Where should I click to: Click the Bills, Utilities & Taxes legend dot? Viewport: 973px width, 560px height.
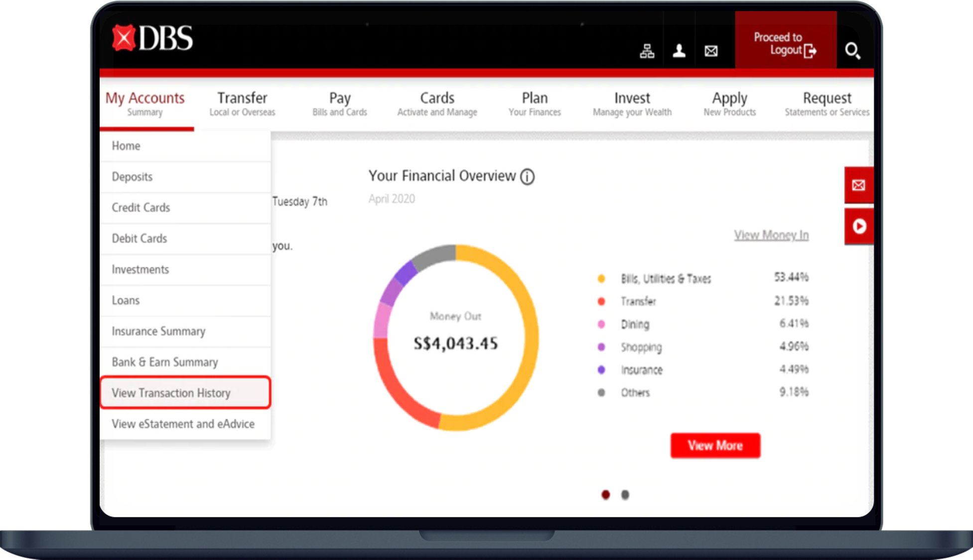[601, 279]
